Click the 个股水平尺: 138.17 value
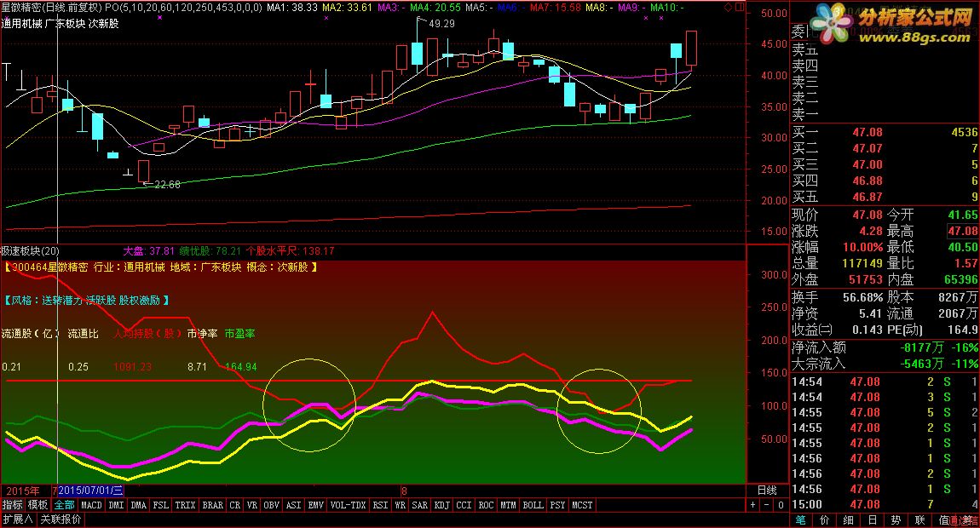The width and height of the screenshot is (980, 528). tap(290, 251)
